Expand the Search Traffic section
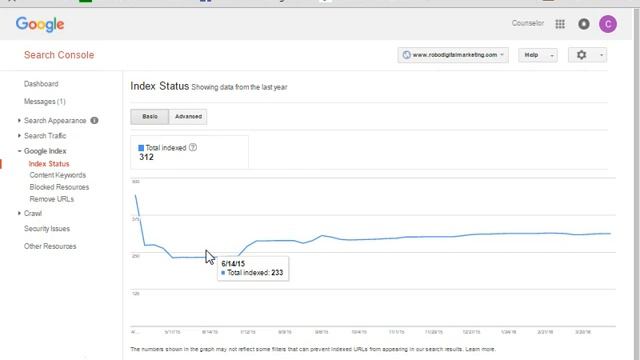 click(x=19, y=136)
